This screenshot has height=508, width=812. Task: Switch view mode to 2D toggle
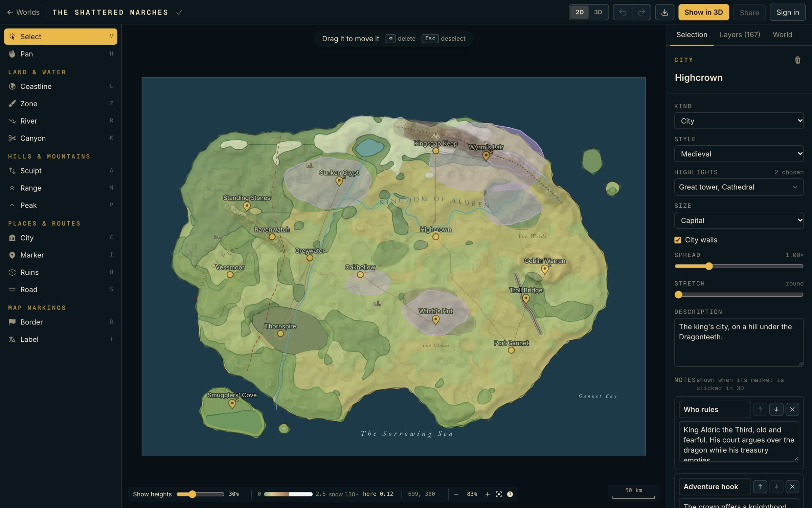click(x=580, y=12)
